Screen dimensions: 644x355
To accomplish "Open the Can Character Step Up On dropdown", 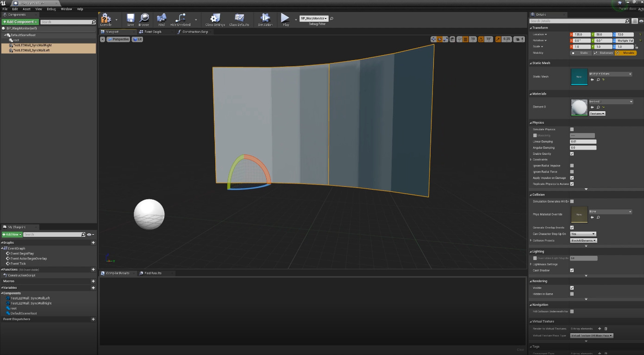I will tap(583, 234).
